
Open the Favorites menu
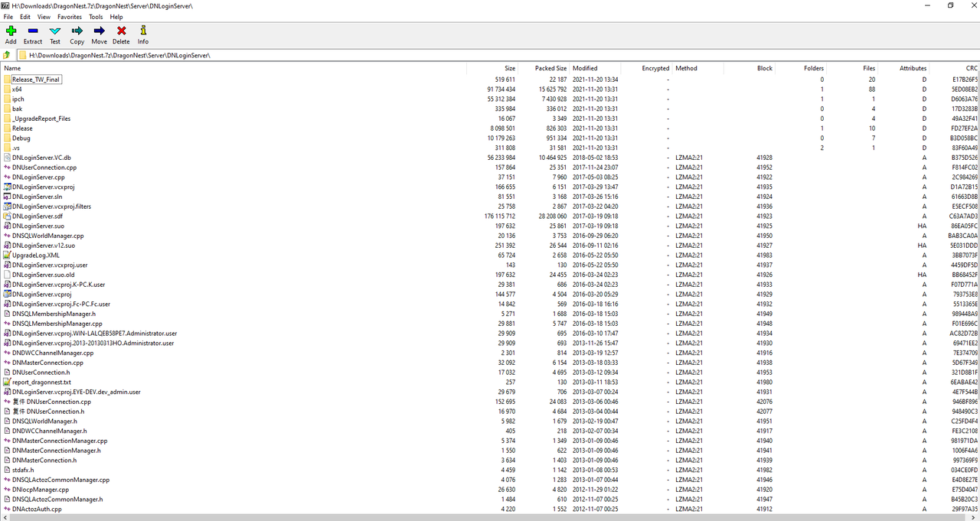[x=70, y=16]
